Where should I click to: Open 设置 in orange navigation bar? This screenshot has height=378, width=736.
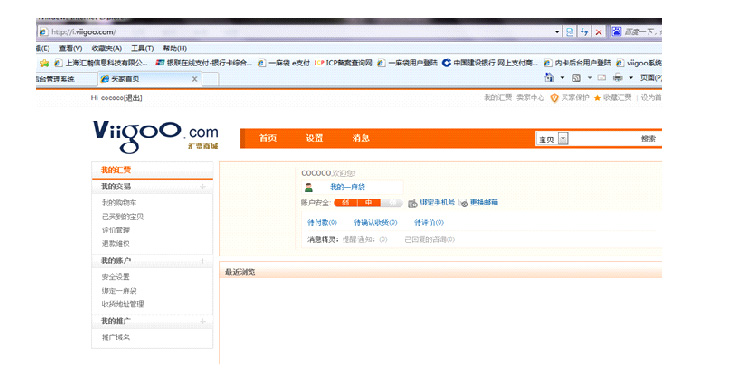314,138
